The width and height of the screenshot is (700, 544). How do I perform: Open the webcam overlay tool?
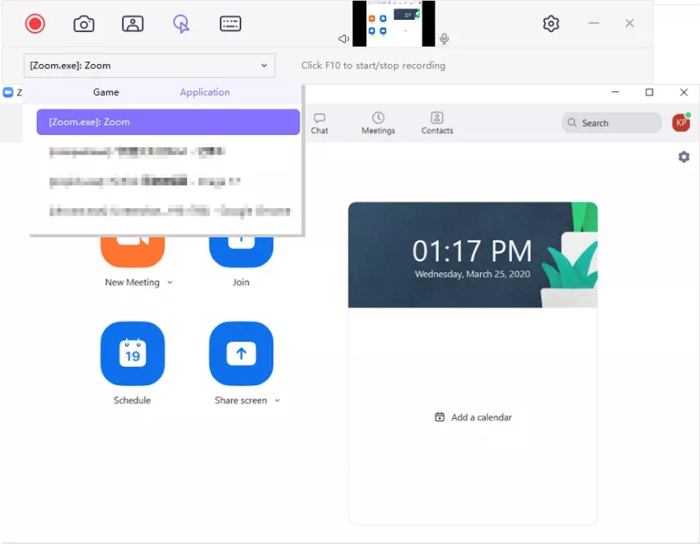click(133, 24)
